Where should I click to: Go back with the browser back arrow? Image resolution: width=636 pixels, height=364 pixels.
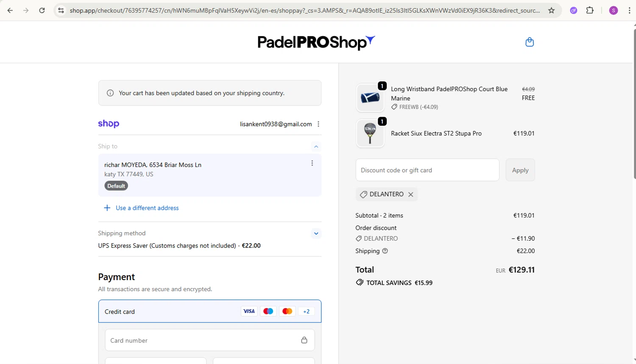click(10, 11)
